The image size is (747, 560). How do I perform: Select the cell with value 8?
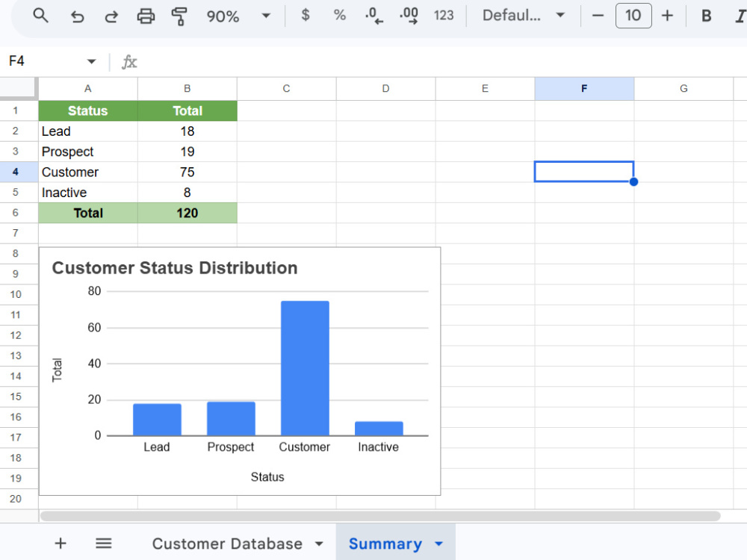[187, 193]
